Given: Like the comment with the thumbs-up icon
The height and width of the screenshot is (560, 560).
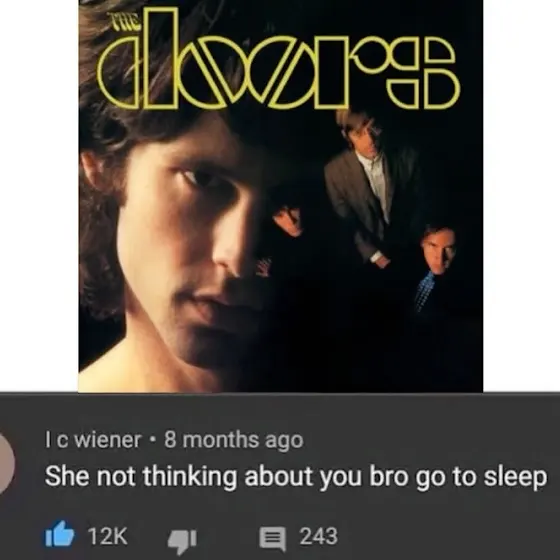Looking at the screenshot, I should (60, 534).
